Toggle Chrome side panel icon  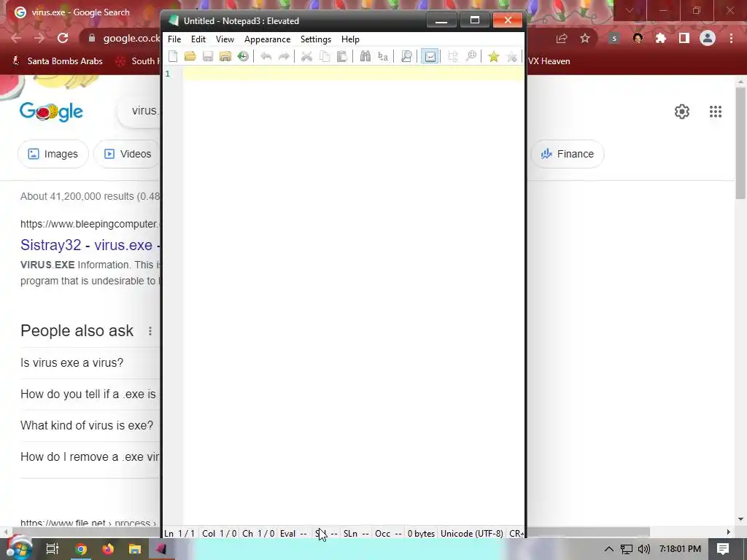(x=684, y=39)
